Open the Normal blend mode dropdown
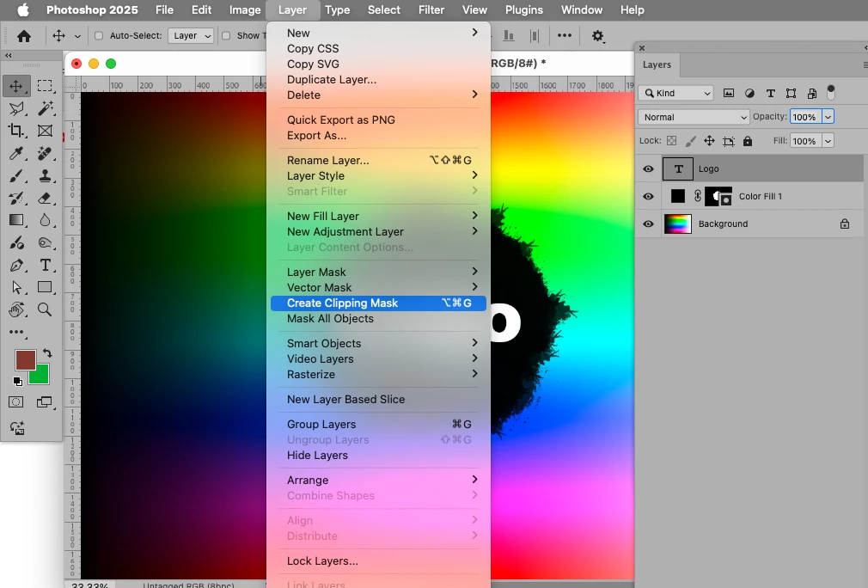Screen dimensions: 868x588 coord(694,117)
